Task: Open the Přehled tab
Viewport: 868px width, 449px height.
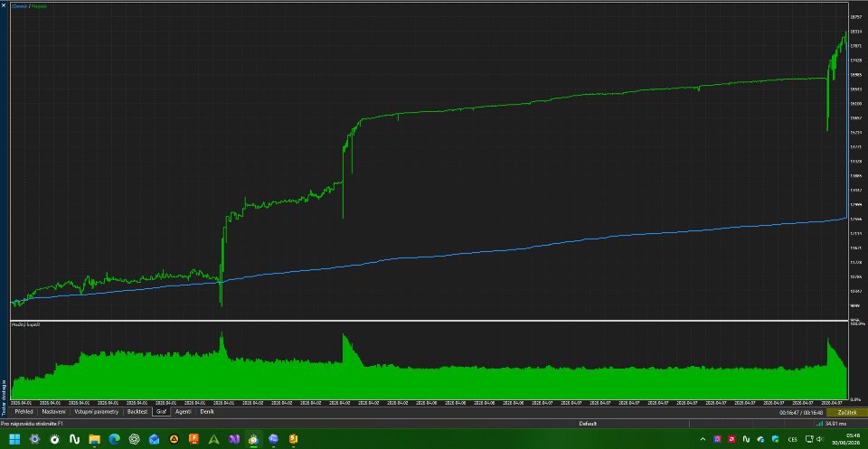Action: coord(24,412)
